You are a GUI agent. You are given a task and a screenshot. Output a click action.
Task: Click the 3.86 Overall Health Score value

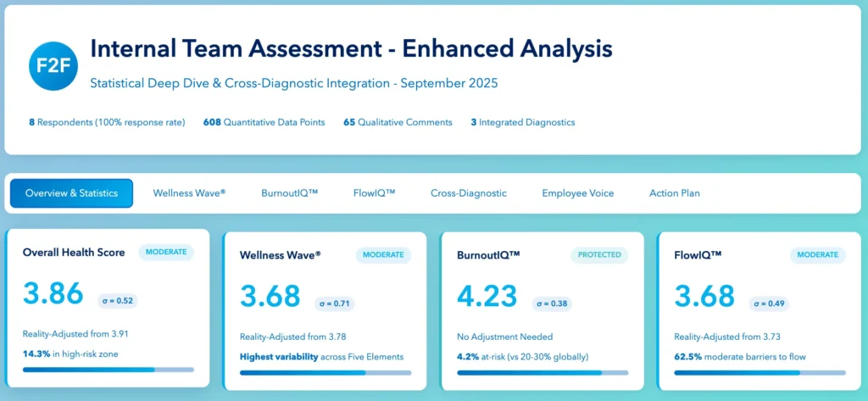point(53,293)
